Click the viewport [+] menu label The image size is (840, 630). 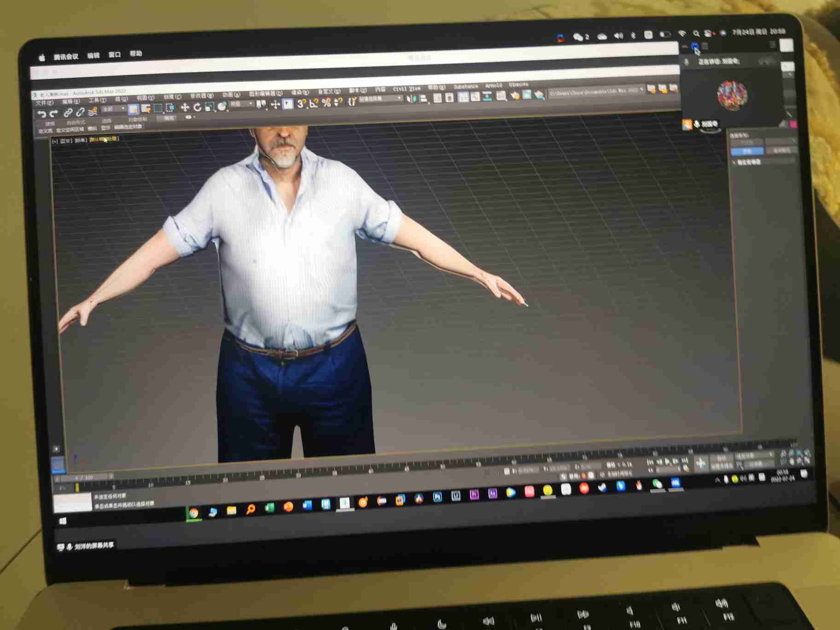pos(55,141)
